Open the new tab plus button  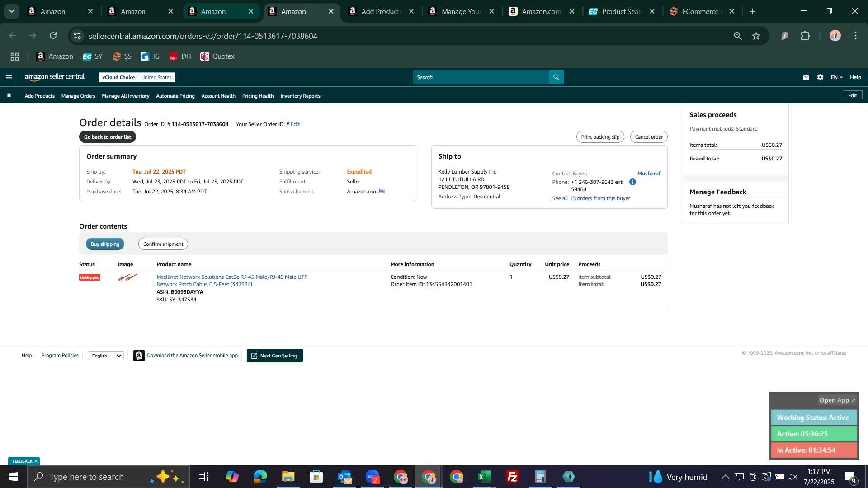752,11
